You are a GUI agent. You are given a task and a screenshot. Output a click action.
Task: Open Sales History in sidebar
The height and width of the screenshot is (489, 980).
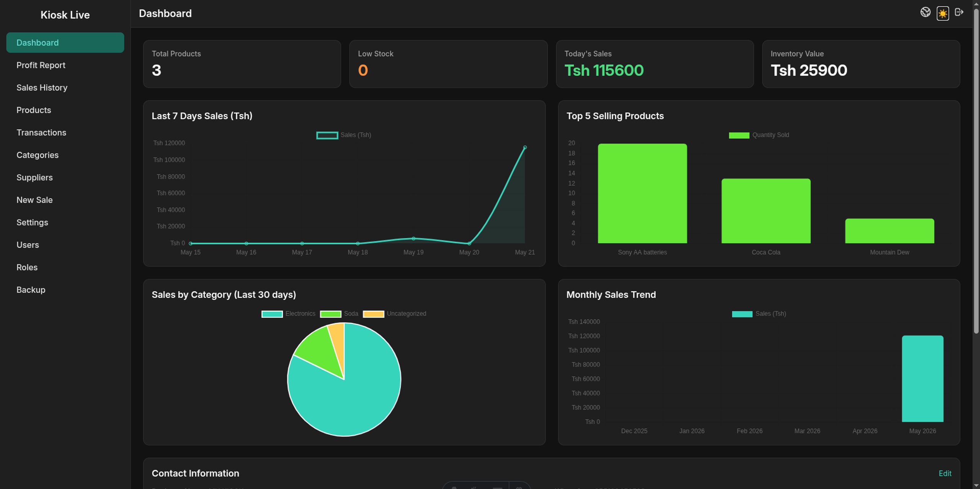[65, 88]
